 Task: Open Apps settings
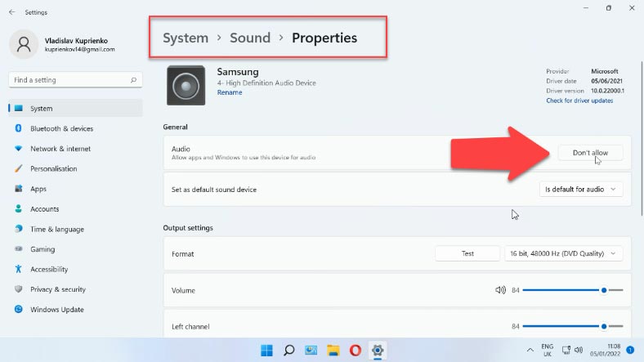(75, 189)
